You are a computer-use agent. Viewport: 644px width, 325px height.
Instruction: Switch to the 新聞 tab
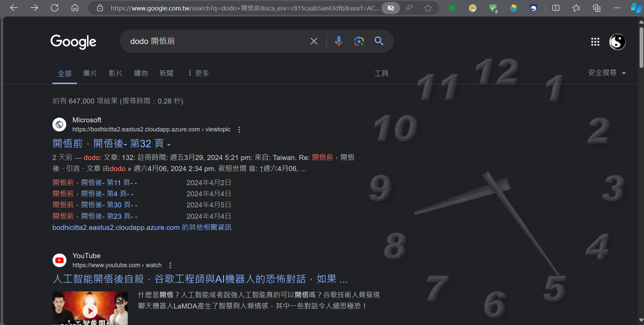point(166,73)
